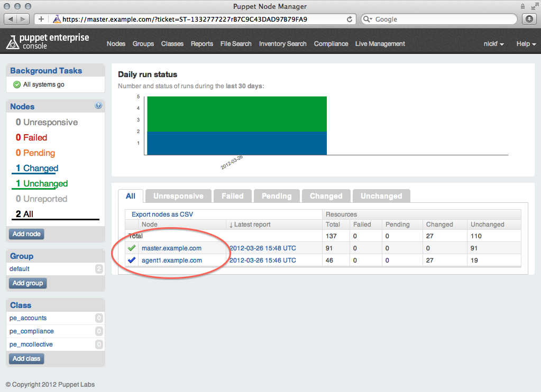541x392 pixels.
Task: Open Live Management in the navigation
Action: 380,44
